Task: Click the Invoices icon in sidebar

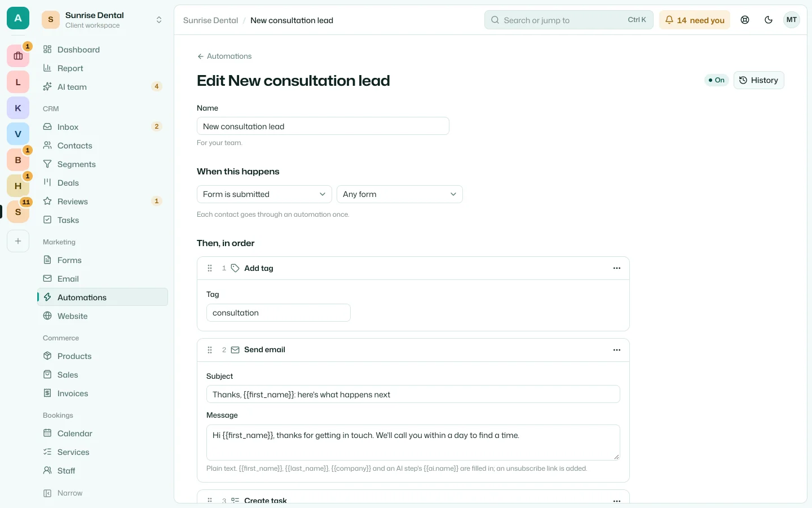Action: click(47, 393)
